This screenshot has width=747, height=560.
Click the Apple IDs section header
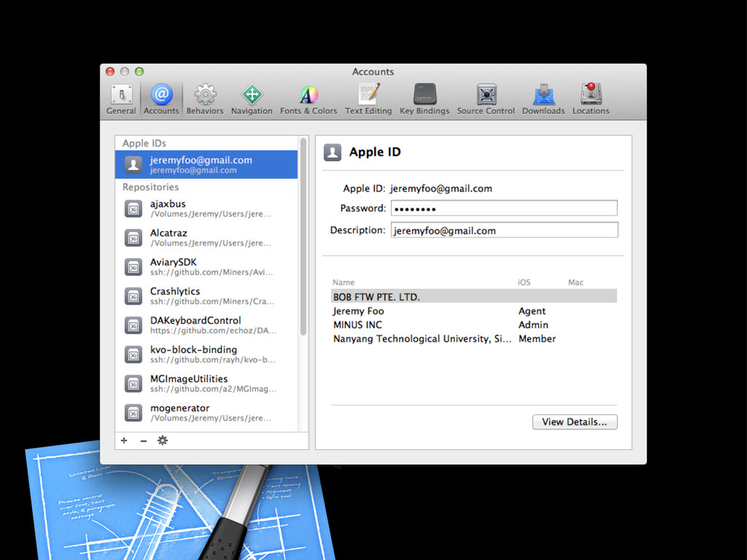click(x=144, y=144)
